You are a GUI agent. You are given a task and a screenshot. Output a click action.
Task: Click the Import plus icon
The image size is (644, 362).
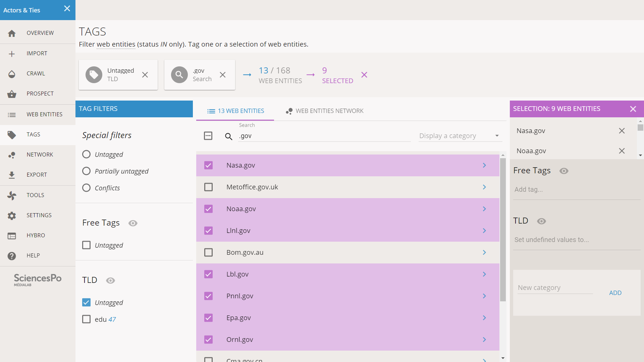[12, 54]
